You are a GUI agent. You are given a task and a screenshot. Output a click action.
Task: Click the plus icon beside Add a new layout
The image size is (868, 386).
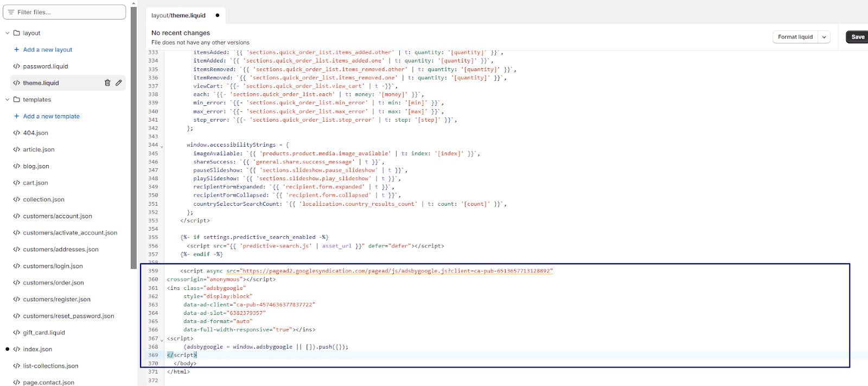click(16, 50)
